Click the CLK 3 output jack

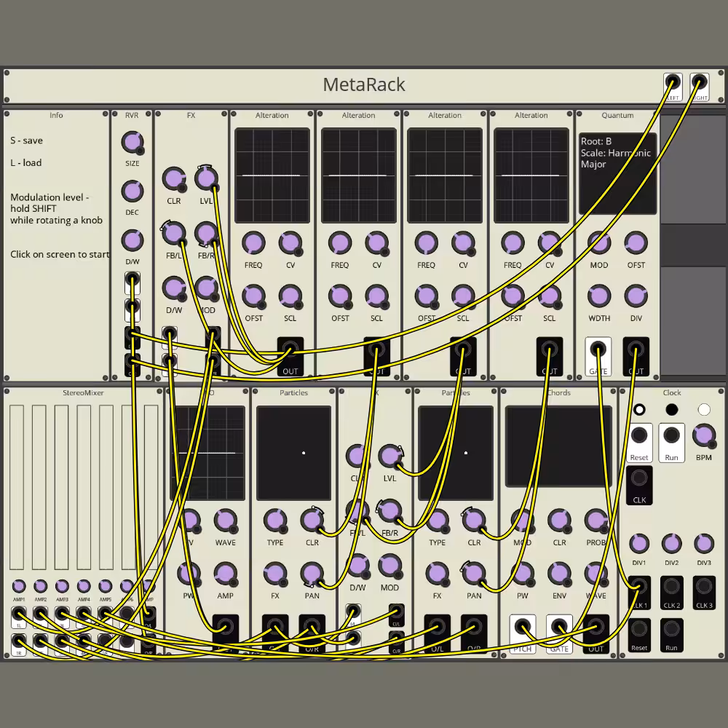[x=704, y=586]
